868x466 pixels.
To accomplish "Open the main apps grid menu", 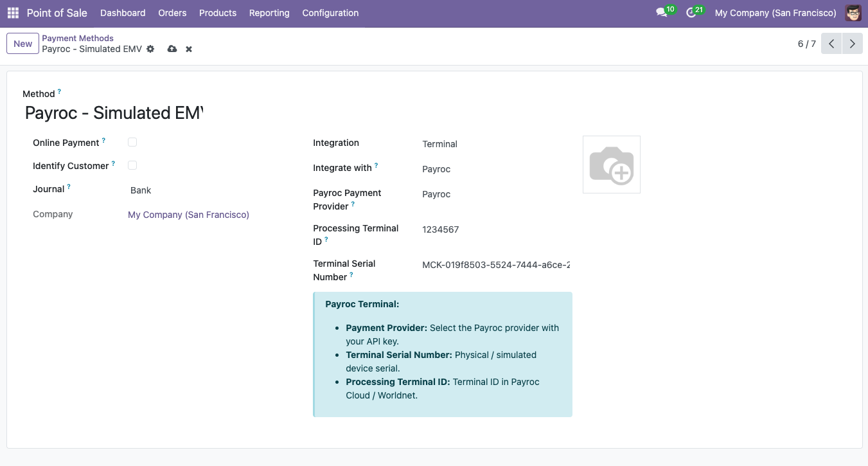I will 13,13.
